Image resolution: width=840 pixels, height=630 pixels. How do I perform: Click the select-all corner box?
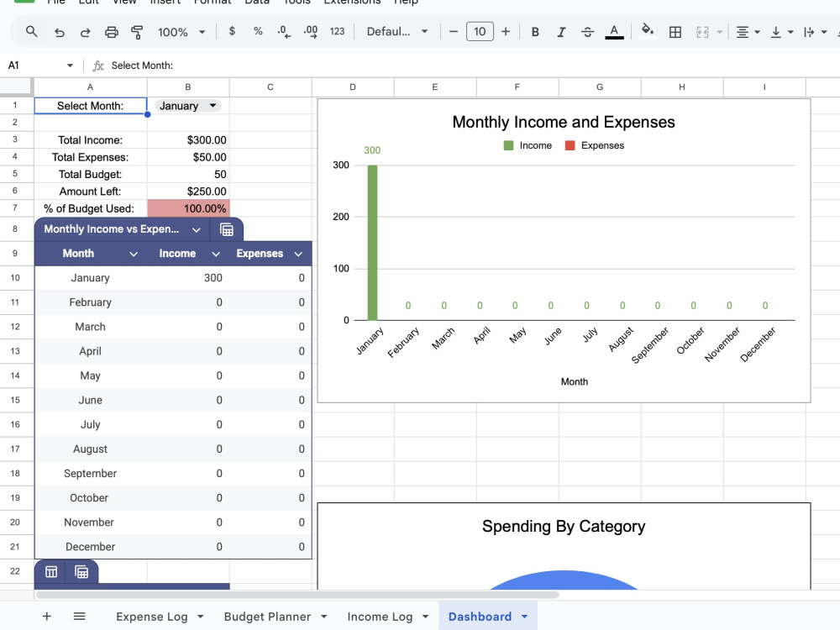pyautogui.click(x=15, y=87)
